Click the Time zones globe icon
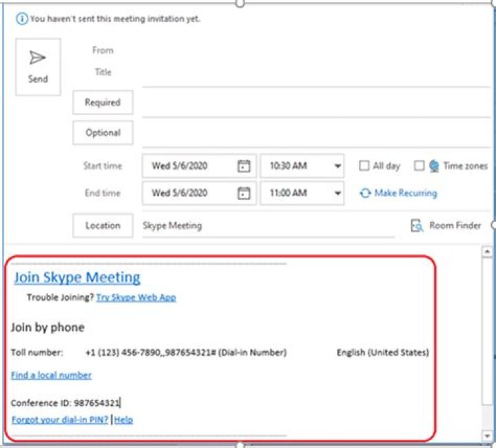Viewport: 496px width, 448px height. [x=434, y=166]
